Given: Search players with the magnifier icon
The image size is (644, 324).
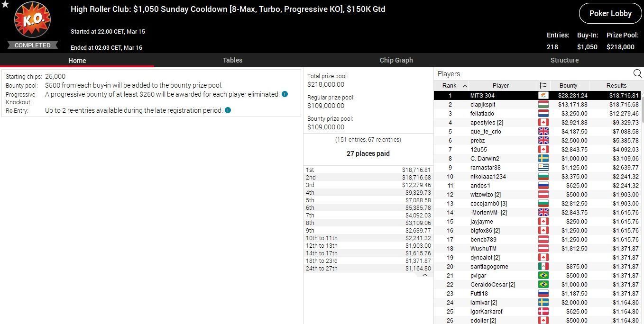Looking at the screenshot, I should 637,73.
